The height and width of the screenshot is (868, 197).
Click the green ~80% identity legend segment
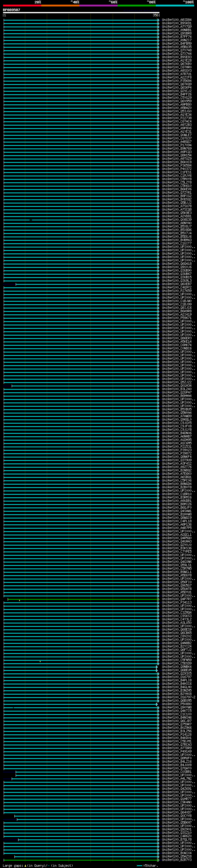coord(137,6)
